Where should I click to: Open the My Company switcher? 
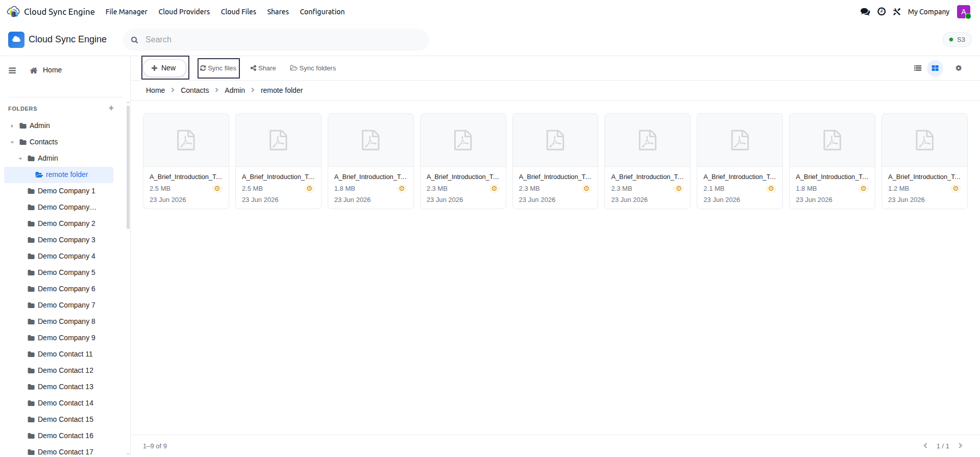928,12
